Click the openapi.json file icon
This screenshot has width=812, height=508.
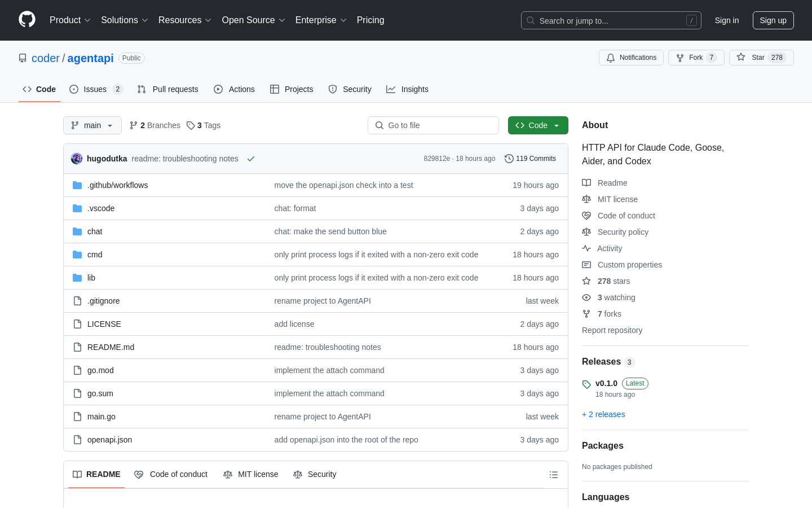(x=77, y=440)
